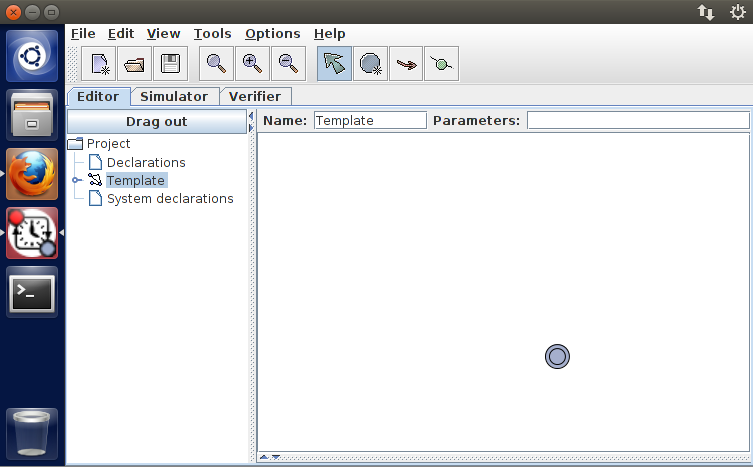Enable the Add Location tool
Image resolution: width=753 pixels, height=467 pixels.
click(x=371, y=64)
